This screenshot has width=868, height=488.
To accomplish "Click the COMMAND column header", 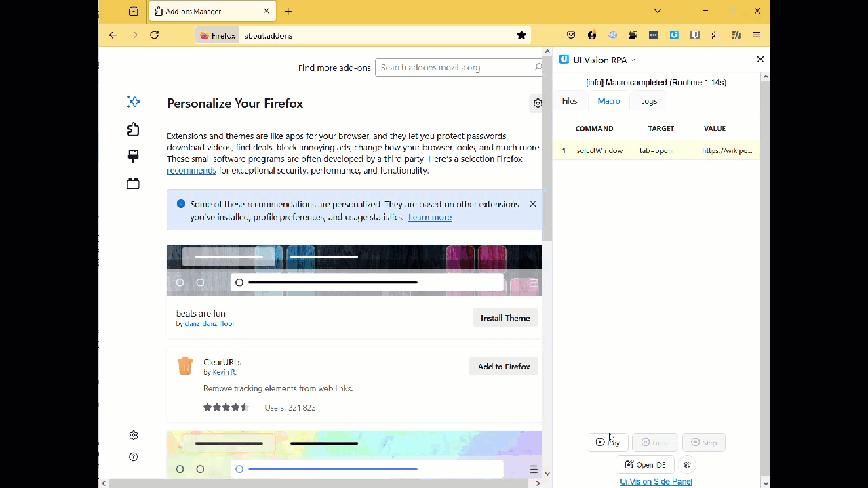I will tap(594, 129).
